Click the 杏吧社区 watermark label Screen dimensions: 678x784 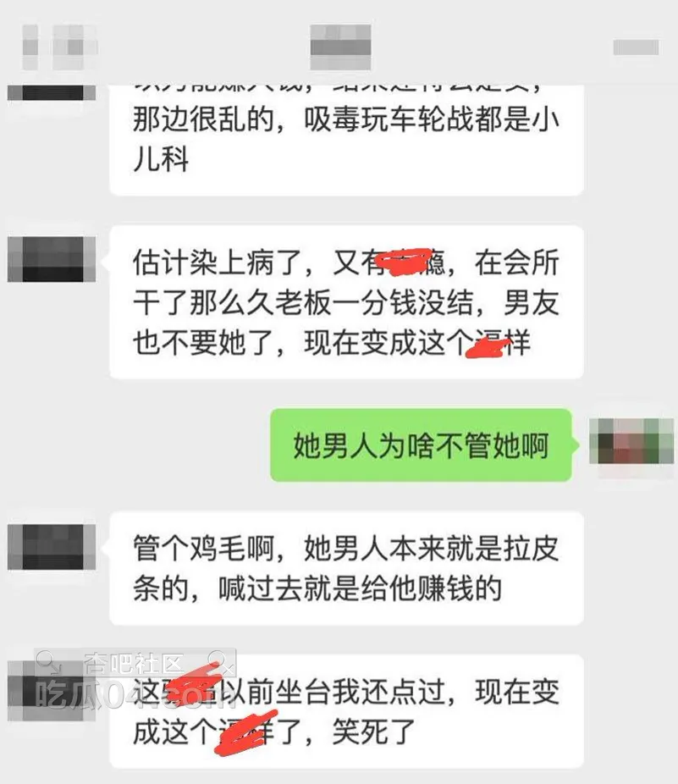134,664
